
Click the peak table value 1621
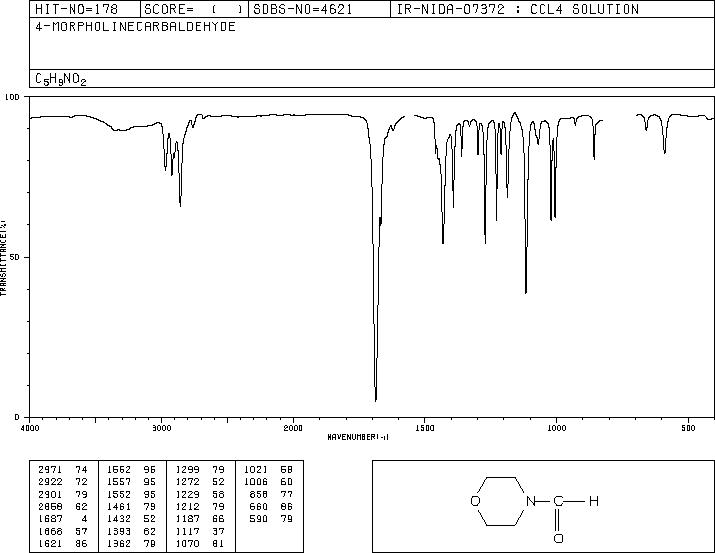pyautogui.click(x=50, y=543)
